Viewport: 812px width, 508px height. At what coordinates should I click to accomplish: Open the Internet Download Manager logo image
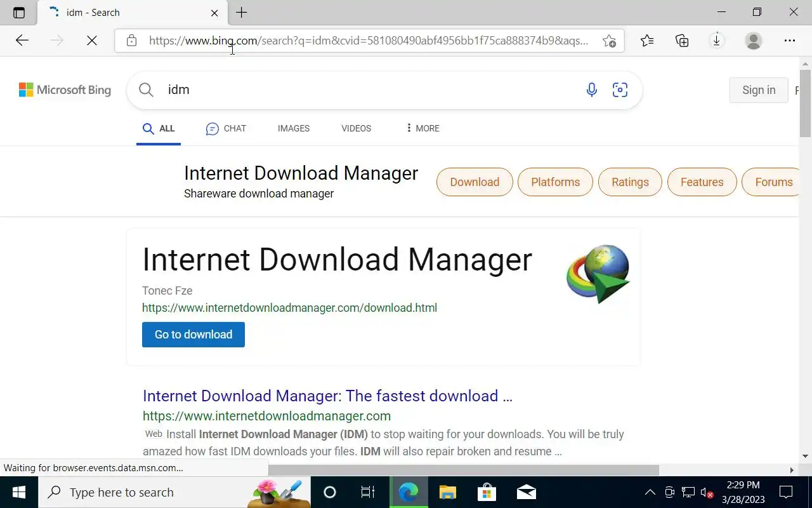[598, 274]
